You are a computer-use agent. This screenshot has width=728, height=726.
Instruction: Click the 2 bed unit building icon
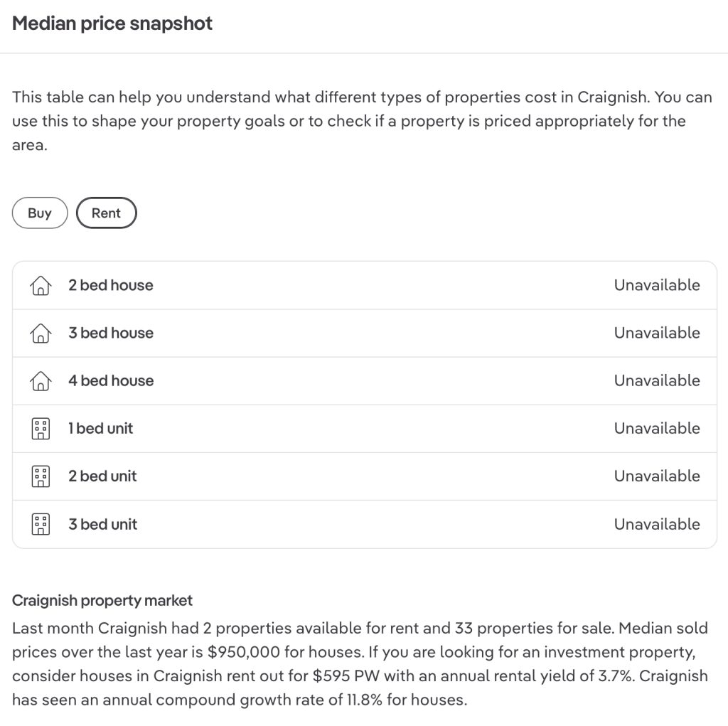point(41,476)
